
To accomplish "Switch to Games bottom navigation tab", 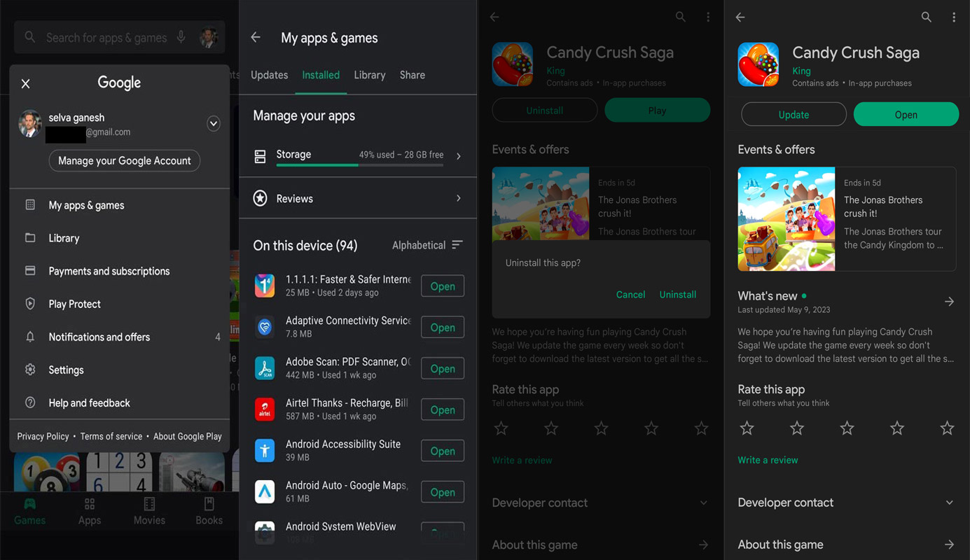I will (29, 512).
